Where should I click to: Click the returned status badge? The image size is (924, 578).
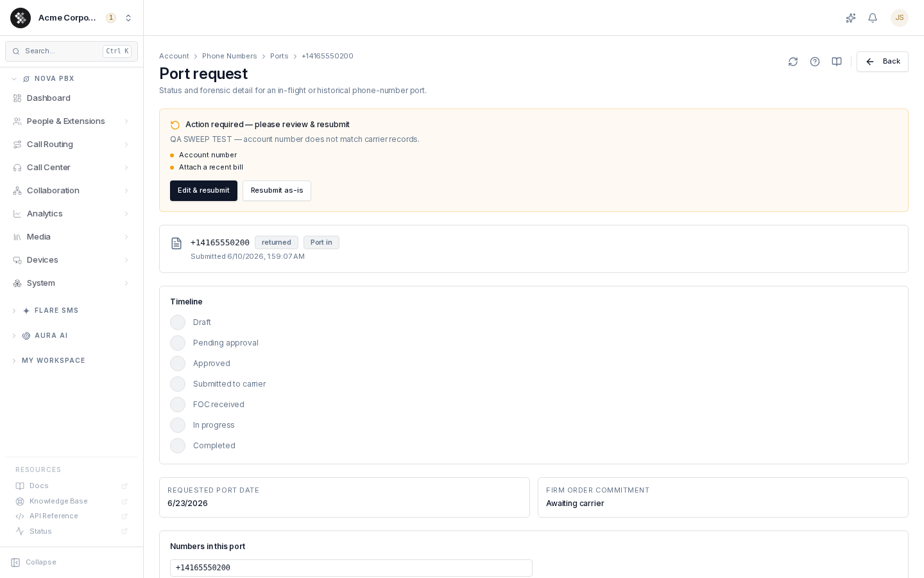point(277,243)
